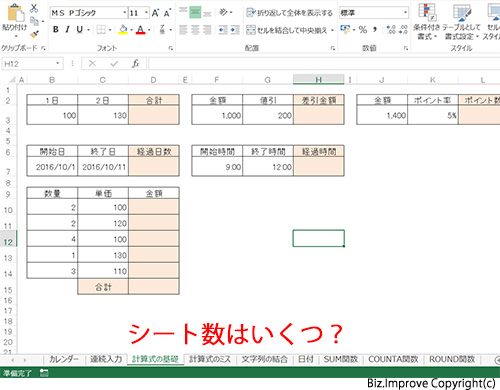This screenshot has height=390, width=500.
Task: Open conditional formatting icon
Action: coord(426,21)
